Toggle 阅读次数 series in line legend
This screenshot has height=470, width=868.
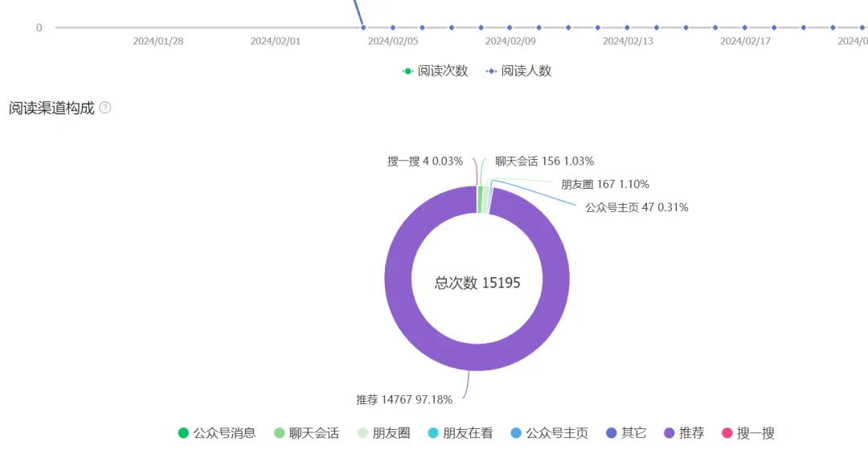pyautogui.click(x=435, y=71)
